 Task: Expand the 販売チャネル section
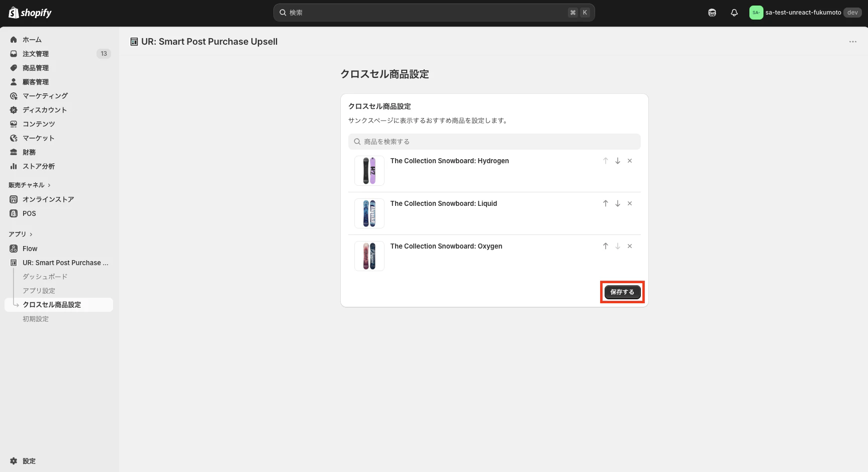pyautogui.click(x=29, y=185)
